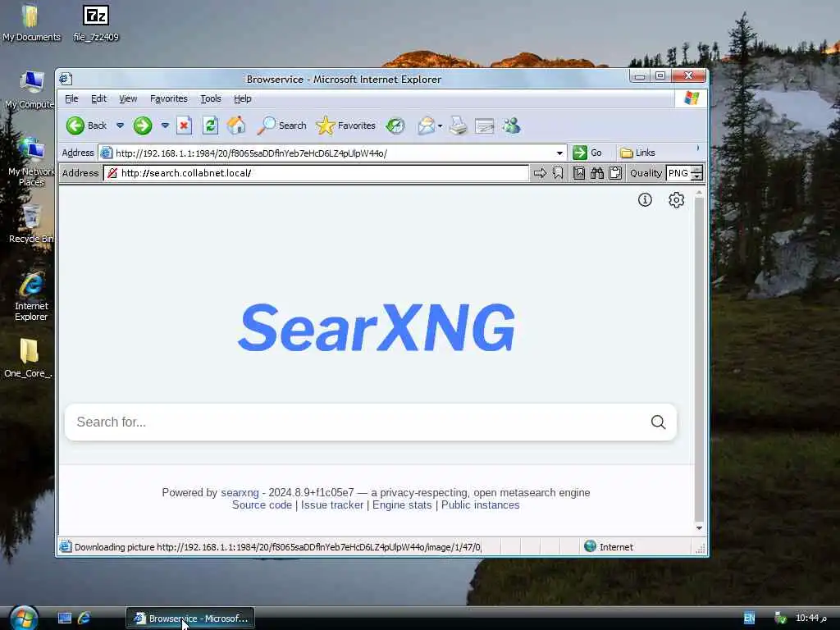Click the Edit page toolbar icon
The height and width of the screenshot is (630, 840).
pyautogui.click(x=484, y=126)
